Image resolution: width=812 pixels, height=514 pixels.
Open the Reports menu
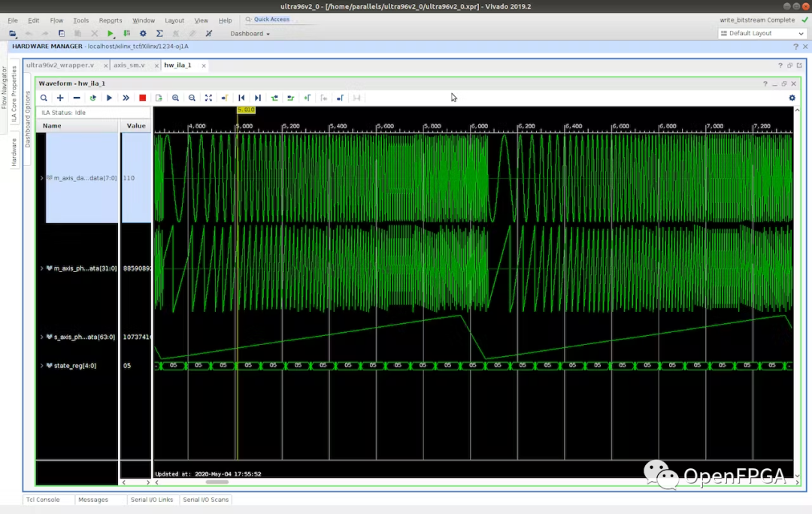coord(111,20)
